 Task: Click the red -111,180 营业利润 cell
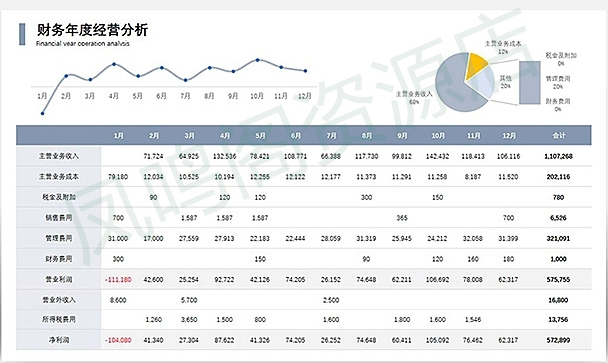[x=118, y=279]
